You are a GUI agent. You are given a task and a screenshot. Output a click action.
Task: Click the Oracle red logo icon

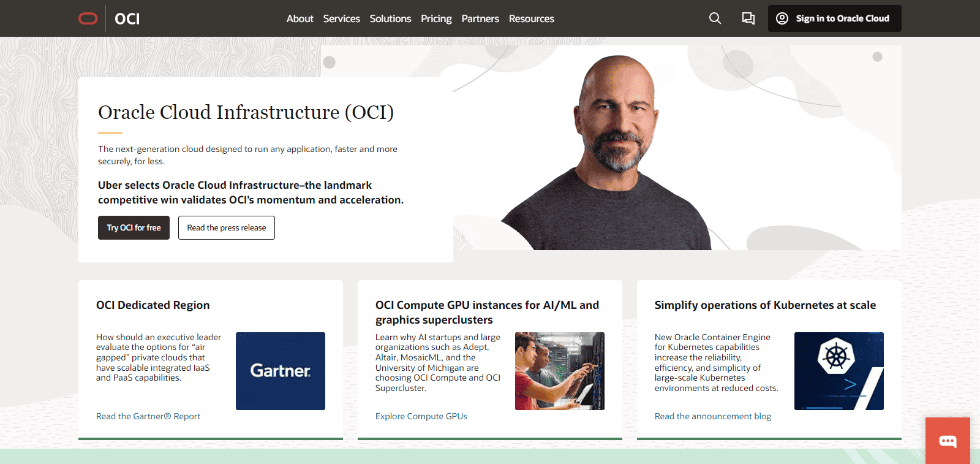[88, 18]
